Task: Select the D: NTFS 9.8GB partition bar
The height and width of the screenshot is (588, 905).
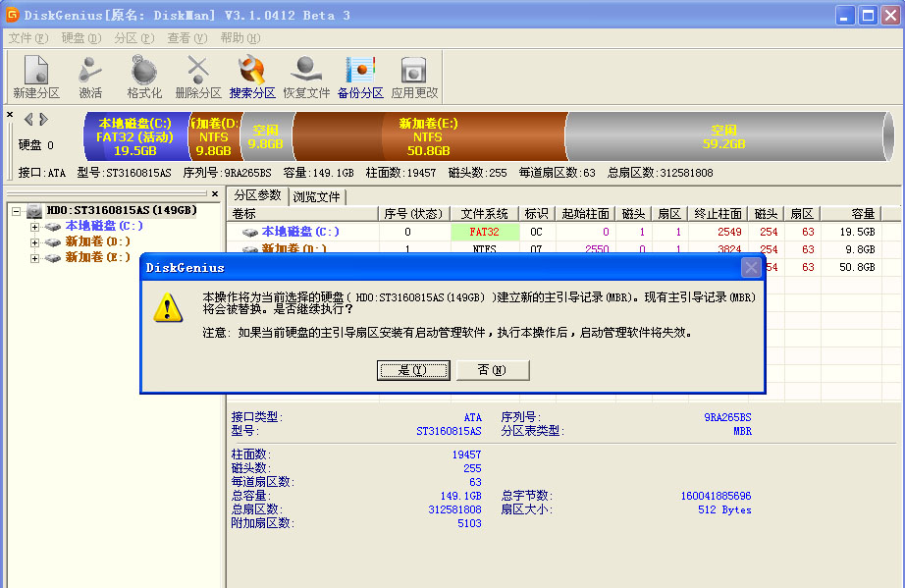Action: [214, 136]
